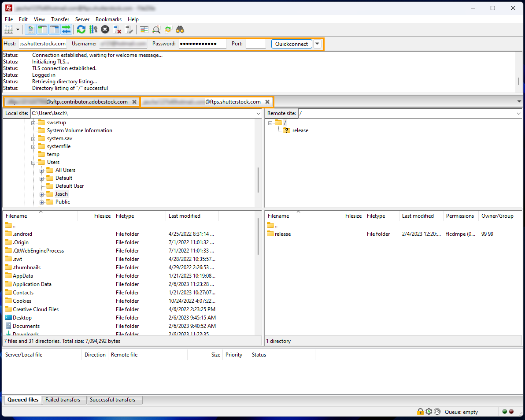Reconnect to the last server

click(x=129, y=30)
